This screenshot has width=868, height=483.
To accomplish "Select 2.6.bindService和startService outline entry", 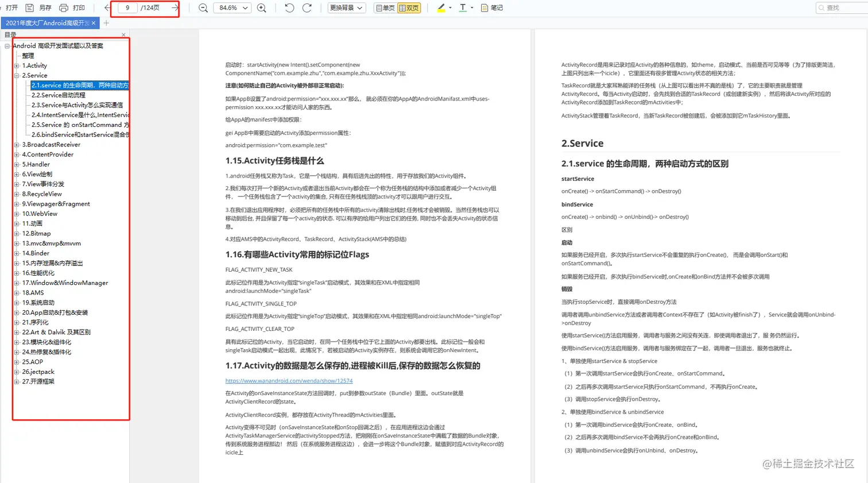I will pos(80,134).
